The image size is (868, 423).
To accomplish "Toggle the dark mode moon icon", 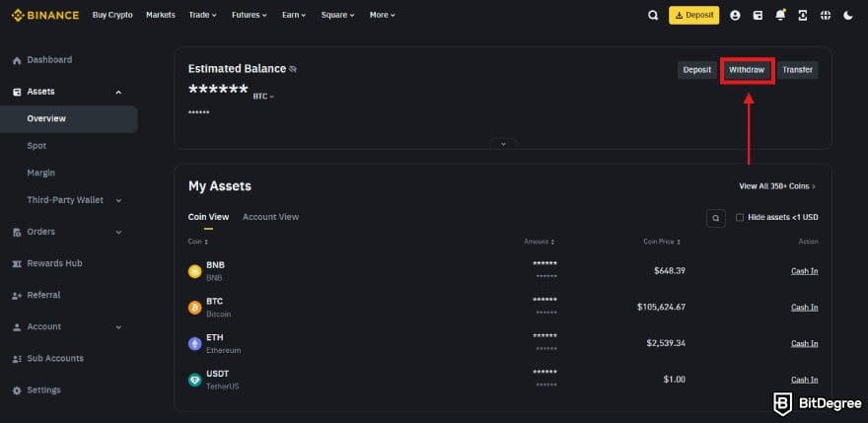I will (848, 16).
